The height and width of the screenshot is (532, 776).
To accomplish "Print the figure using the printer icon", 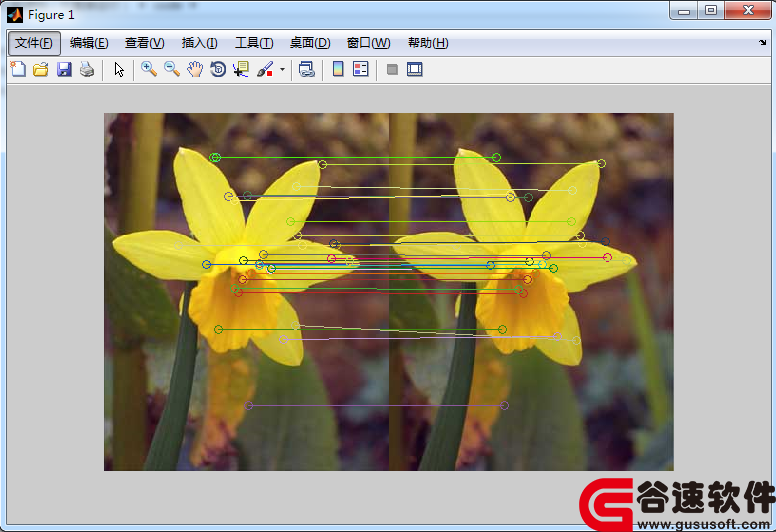I will (x=87, y=69).
